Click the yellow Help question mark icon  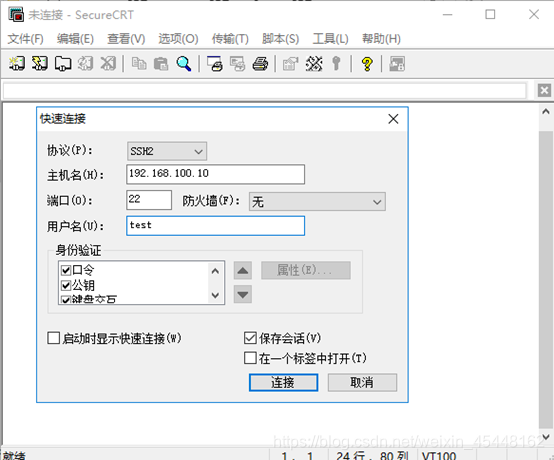367,64
